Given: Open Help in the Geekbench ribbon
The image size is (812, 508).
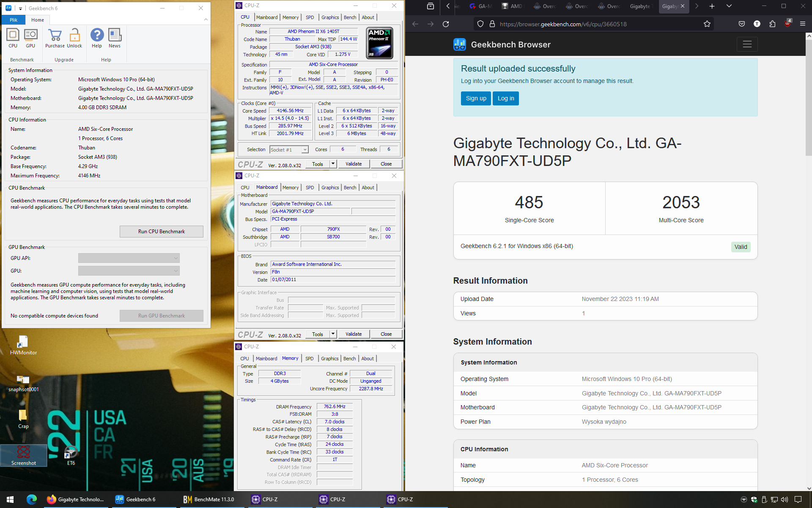Looking at the screenshot, I should (x=97, y=38).
